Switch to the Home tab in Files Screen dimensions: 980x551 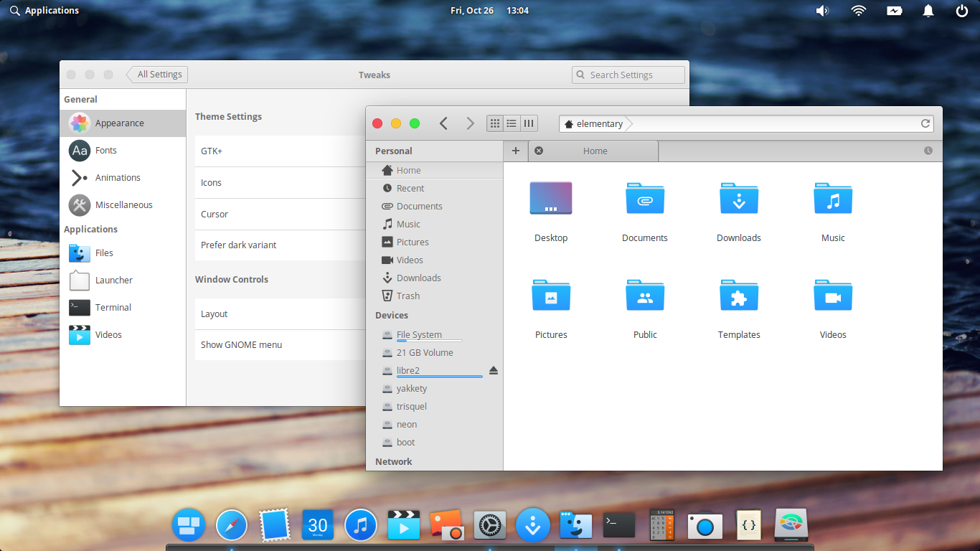click(x=594, y=151)
